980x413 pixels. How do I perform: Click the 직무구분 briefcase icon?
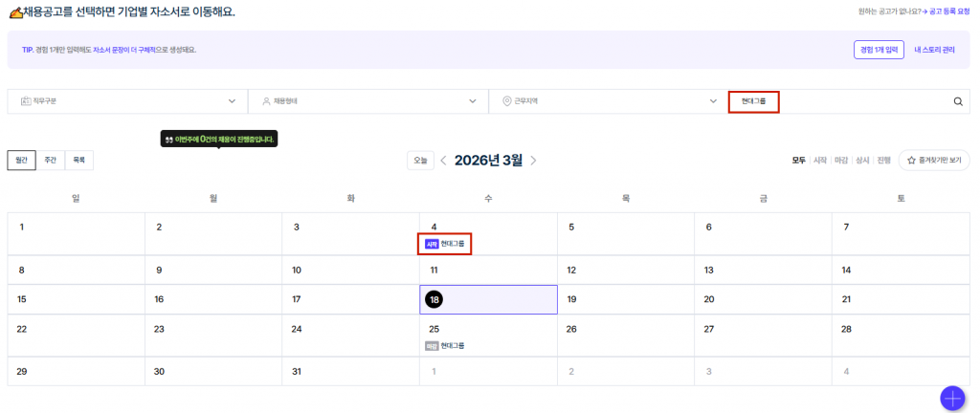pos(25,101)
